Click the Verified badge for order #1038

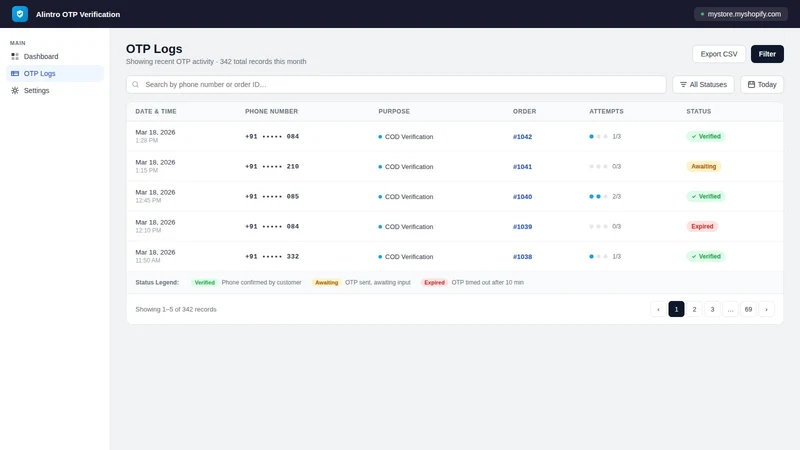click(x=706, y=256)
